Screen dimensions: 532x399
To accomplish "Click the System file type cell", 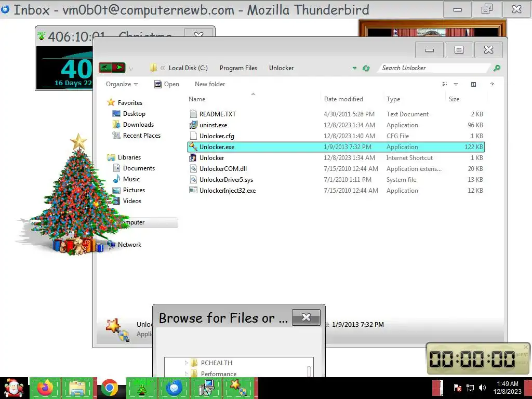I will pos(401,179).
